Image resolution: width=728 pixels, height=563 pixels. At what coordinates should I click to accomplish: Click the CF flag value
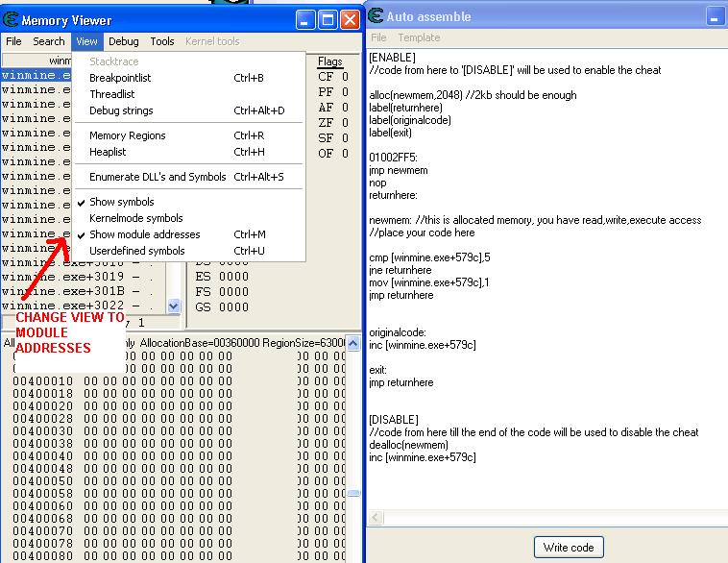click(345, 77)
